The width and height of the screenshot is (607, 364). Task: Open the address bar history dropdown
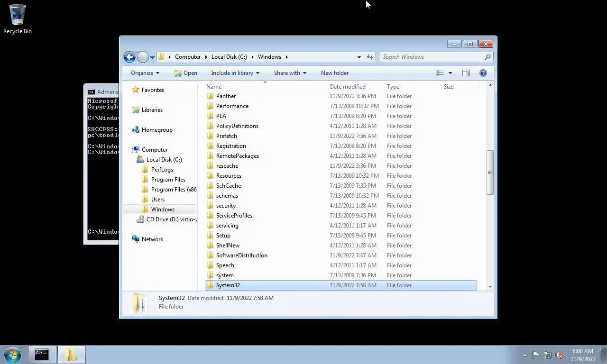359,57
